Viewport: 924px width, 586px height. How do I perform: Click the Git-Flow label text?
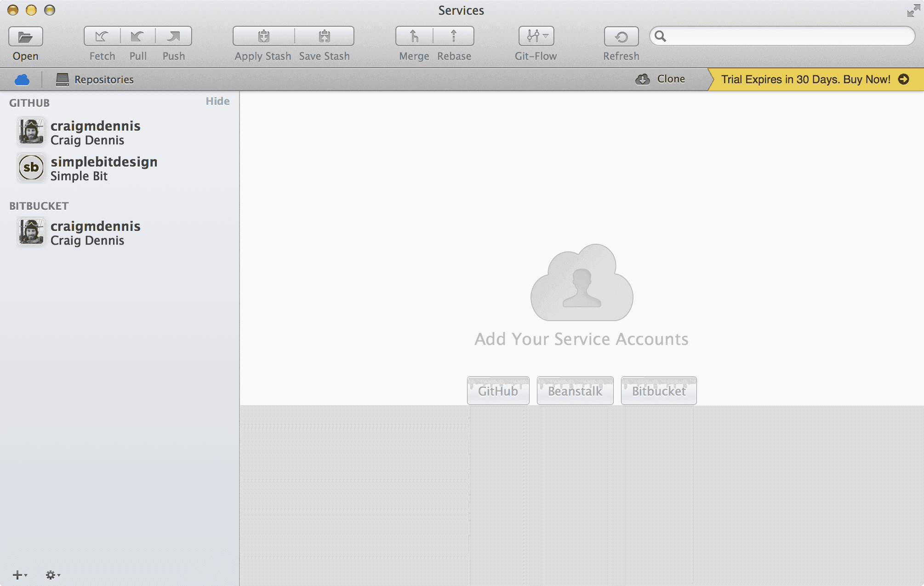[x=536, y=56]
